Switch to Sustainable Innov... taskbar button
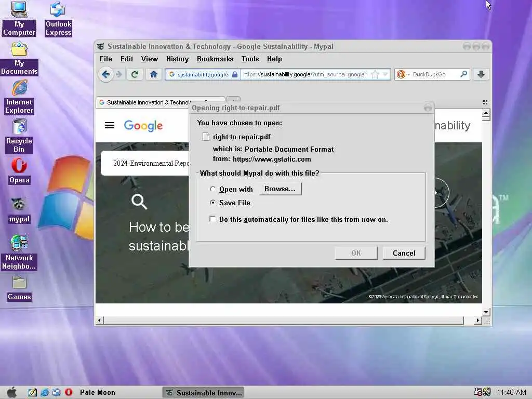Screen dimensions: 532x399 coord(203,393)
